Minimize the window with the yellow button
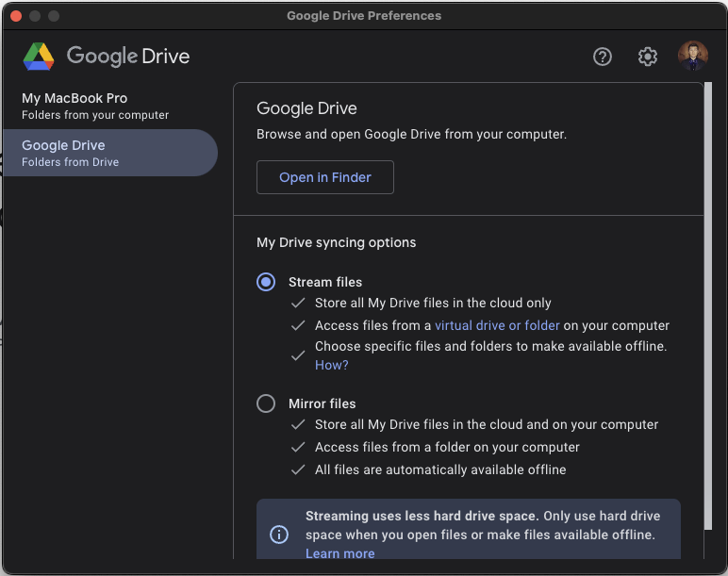This screenshot has height=576, width=728. [x=34, y=16]
